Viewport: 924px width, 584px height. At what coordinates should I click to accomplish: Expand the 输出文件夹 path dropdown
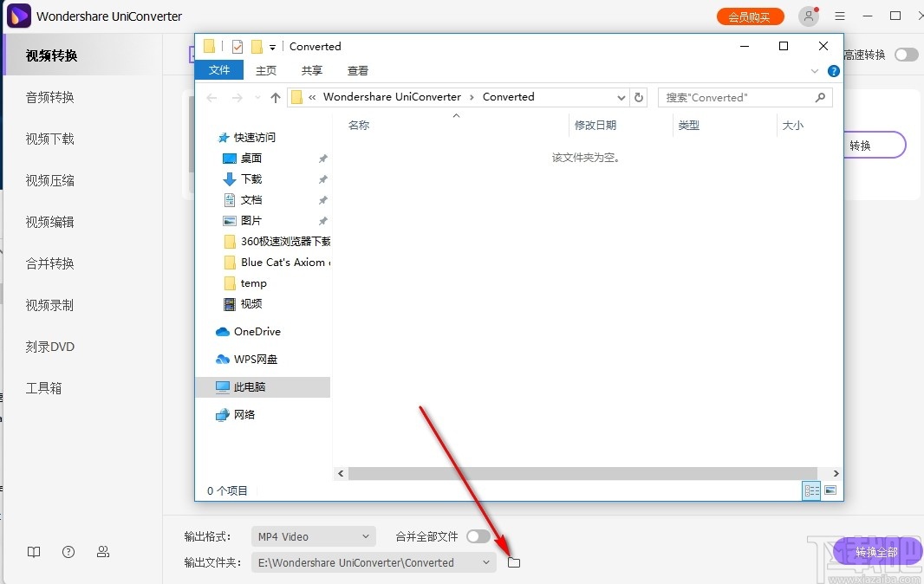pyautogui.click(x=486, y=562)
